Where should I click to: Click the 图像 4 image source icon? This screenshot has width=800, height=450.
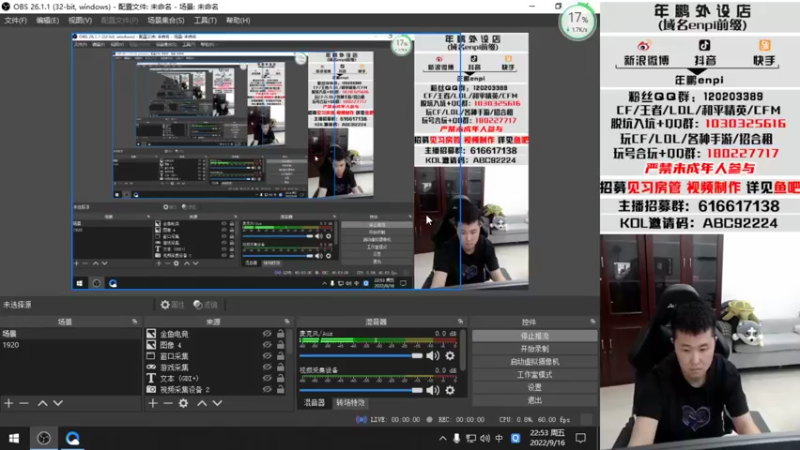pos(151,345)
